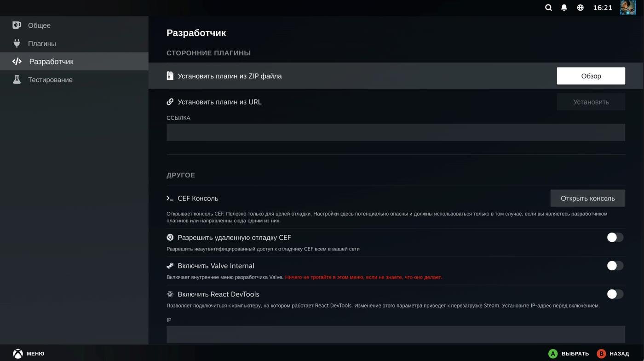
Task: Click the ZIP file icon
Action: coord(170,76)
